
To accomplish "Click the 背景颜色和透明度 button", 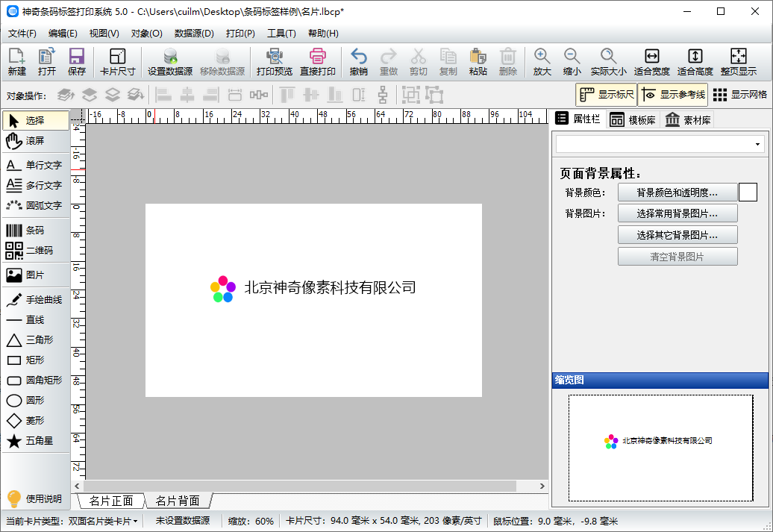I will tap(677, 193).
